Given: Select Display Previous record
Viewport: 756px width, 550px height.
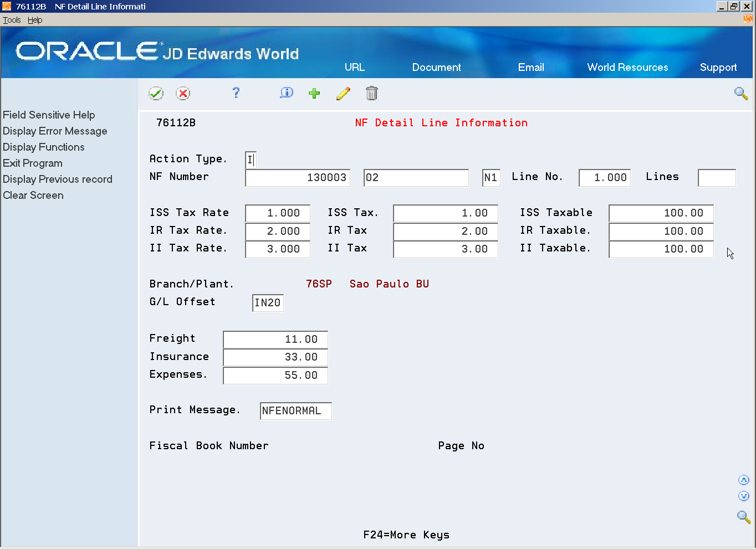Looking at the screenshot, I should coord(58,179).
